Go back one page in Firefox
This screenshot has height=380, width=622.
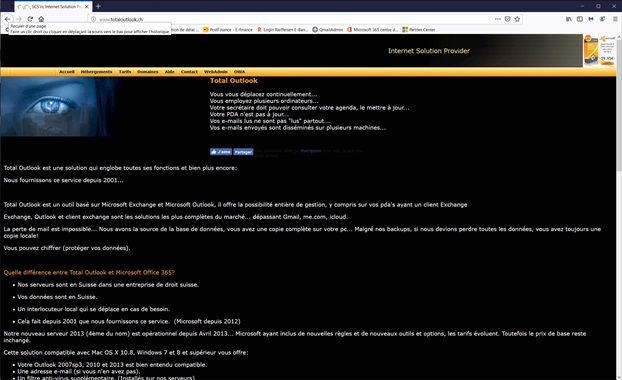8,19
